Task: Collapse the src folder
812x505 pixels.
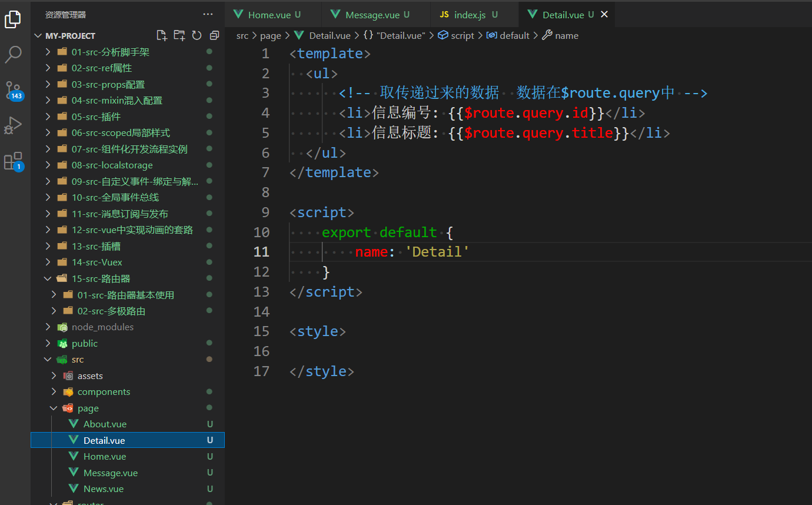Action: pos(128,360)
